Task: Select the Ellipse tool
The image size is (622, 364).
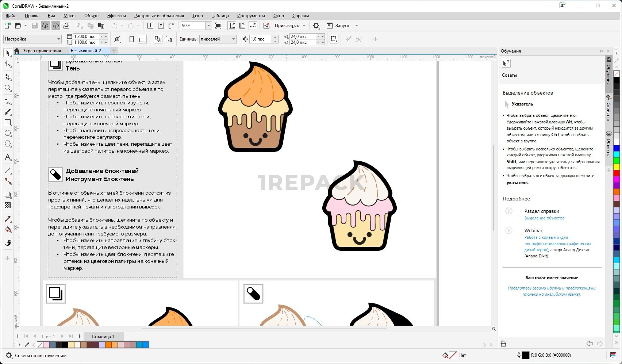Action: point(8,133)
